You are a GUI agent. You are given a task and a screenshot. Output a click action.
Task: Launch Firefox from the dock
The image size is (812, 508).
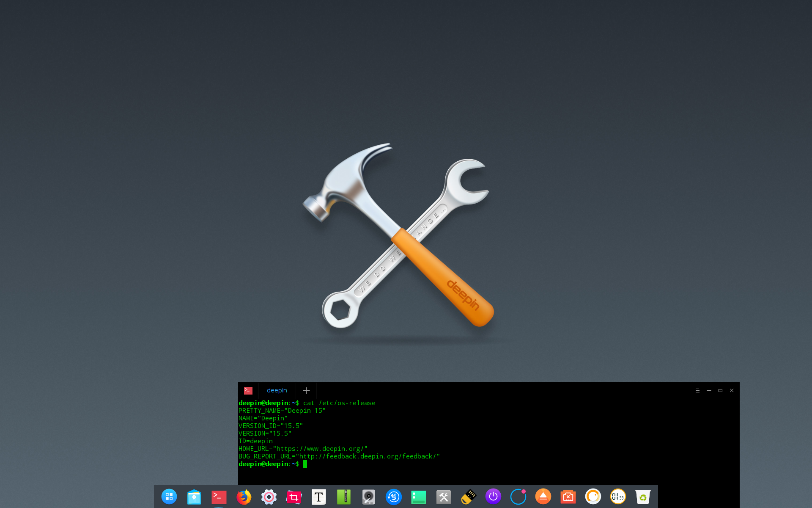click(244, 497)
